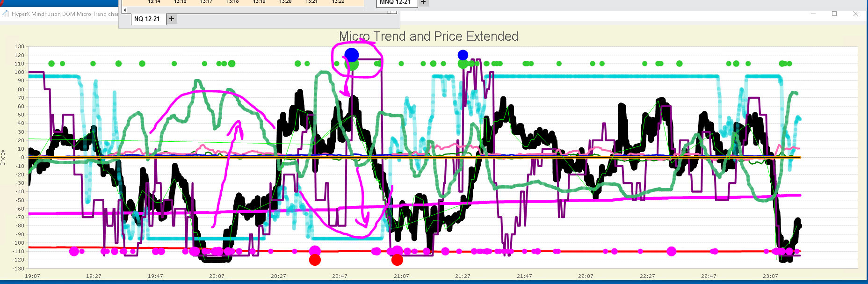Click the 21:27 time axis label
This screenshot has width=868, height=284.
click(x=463, y=276)
